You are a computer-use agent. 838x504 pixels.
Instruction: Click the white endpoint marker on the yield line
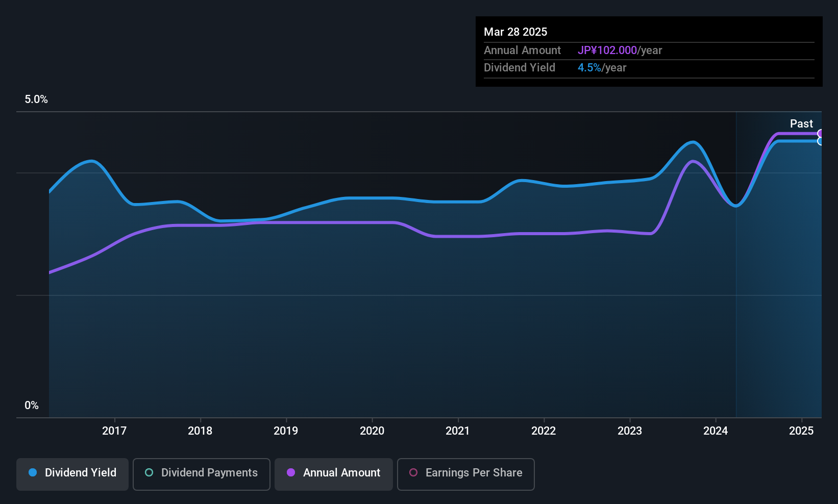[x=821, y=140]
